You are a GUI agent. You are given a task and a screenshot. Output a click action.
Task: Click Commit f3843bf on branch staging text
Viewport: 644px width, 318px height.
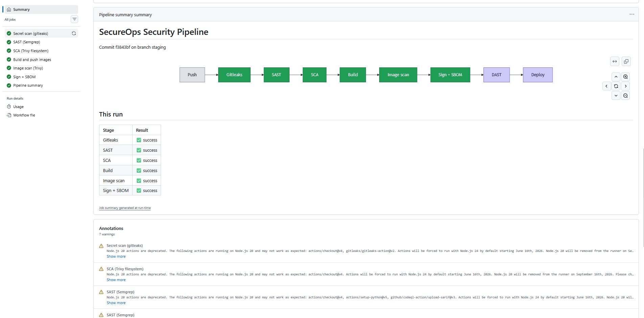point(132,47)
